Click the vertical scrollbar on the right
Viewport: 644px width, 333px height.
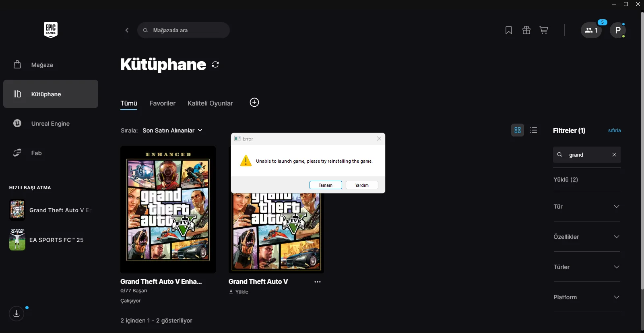coord(642,151)
